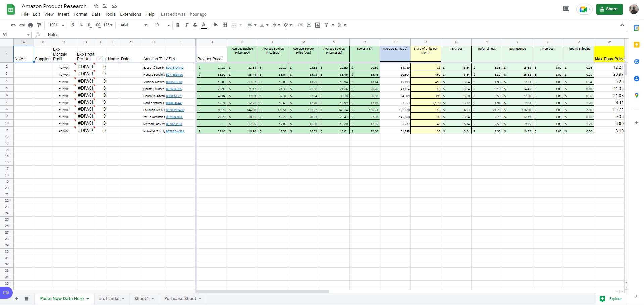Toggle strikethrough formatting
This screenshot has width=644, height=305.
point(195,25)
